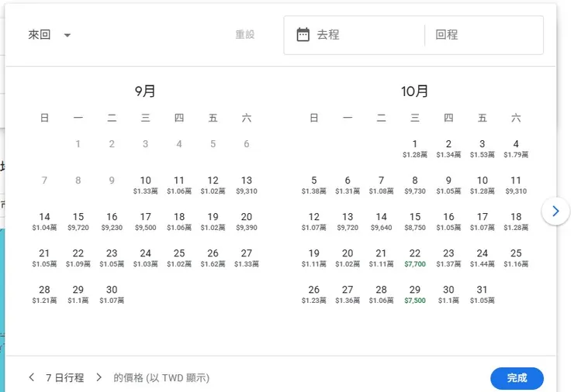Image resolution: width=574 pixels, height=392 pixels.
Task: Decrease trip length with left chevron
Action: [31, 378]
